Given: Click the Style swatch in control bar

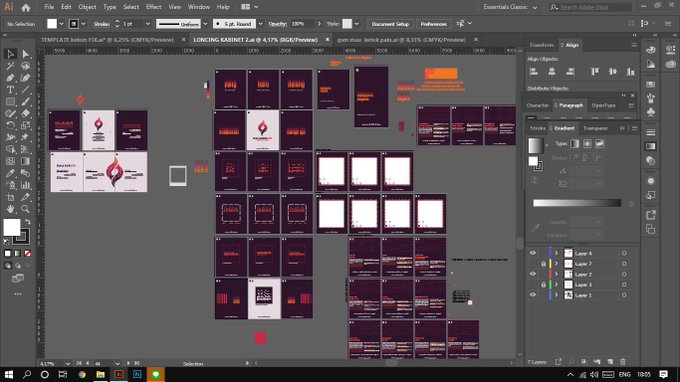Looking at the screenshot, I should pos(347,24).
